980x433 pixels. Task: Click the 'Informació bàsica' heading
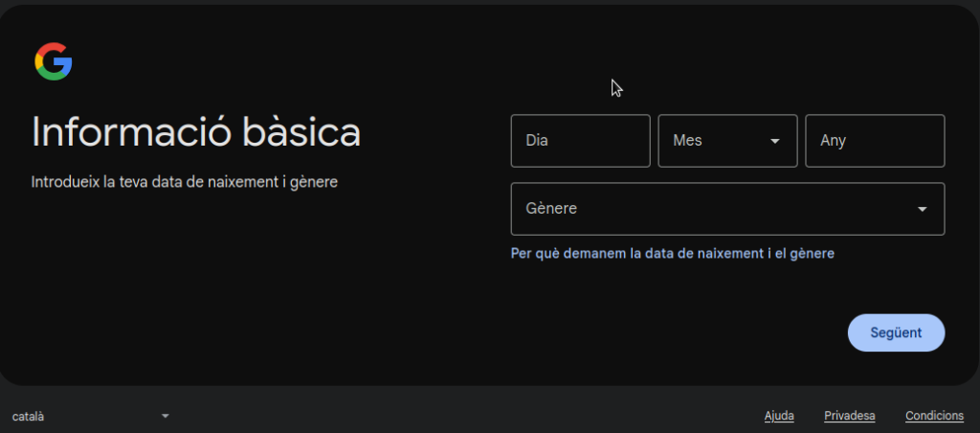click(x=196, y=132)
